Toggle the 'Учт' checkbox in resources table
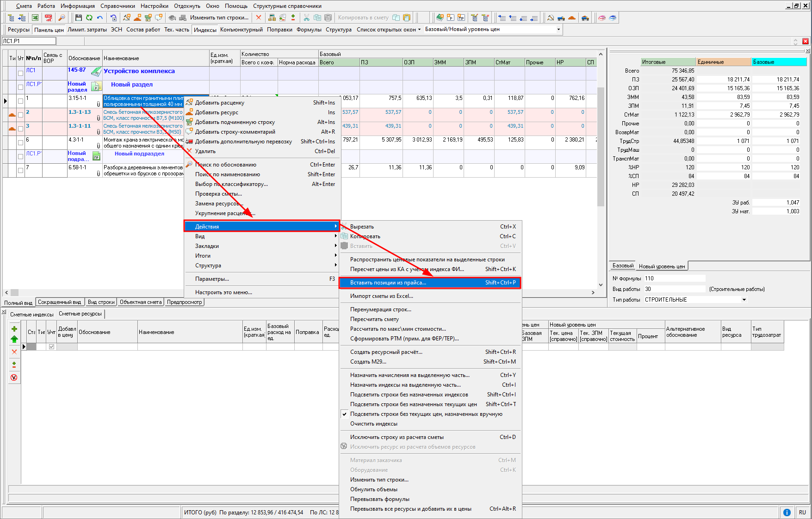The width and height of the screenshot is (812, 519). (x=51, y=346)
